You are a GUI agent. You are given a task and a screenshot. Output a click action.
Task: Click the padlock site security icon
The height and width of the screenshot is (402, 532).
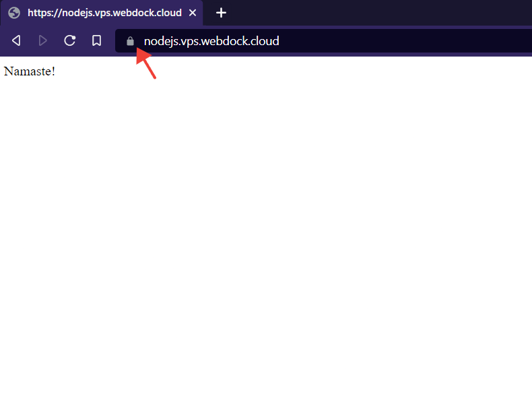131,41
